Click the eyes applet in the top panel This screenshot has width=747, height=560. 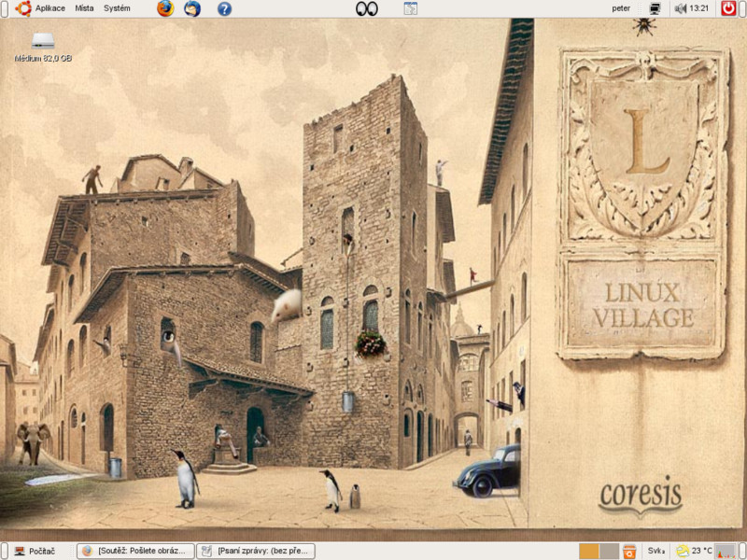coord(367,8)
